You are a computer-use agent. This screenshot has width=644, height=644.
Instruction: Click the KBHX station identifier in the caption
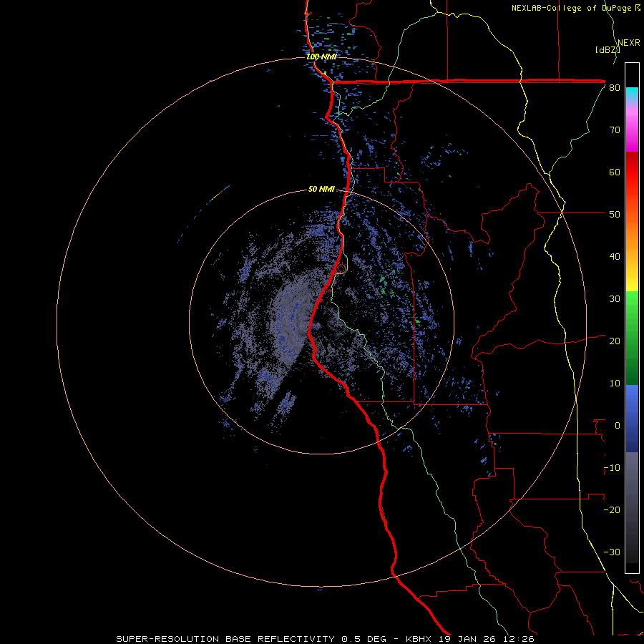419,639
